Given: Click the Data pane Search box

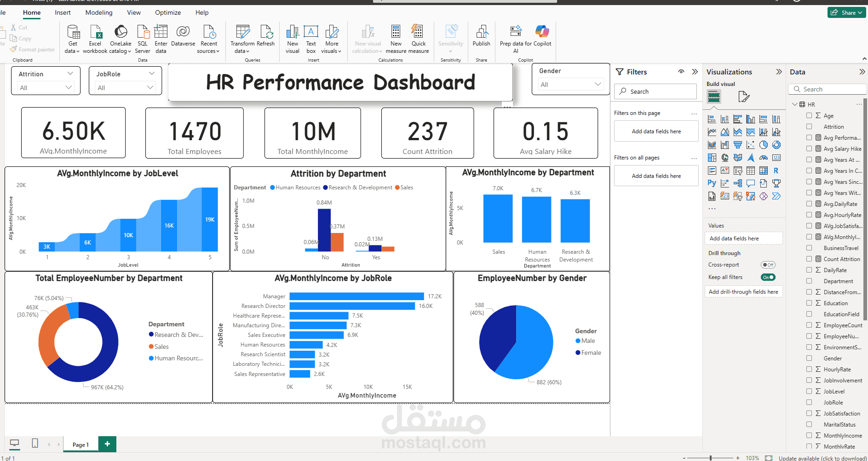Looking at the screenshot, I should [x=828, y=89].
